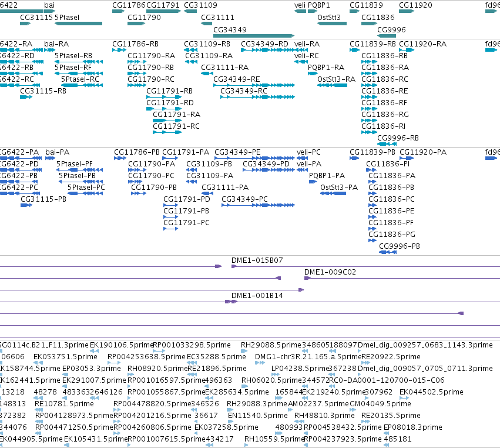
Task: Click protein label "CG11836-PI"
Action: coord(387,164)
